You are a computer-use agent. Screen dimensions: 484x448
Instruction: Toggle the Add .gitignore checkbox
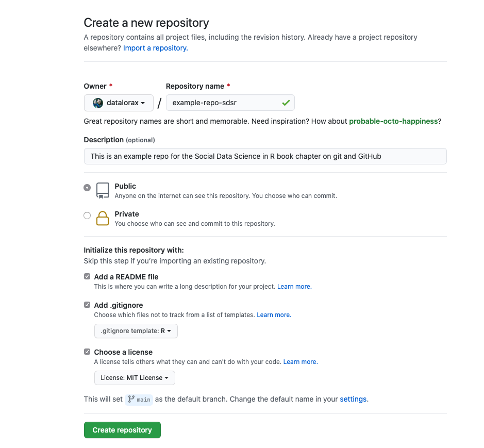(x=87, y=305)
